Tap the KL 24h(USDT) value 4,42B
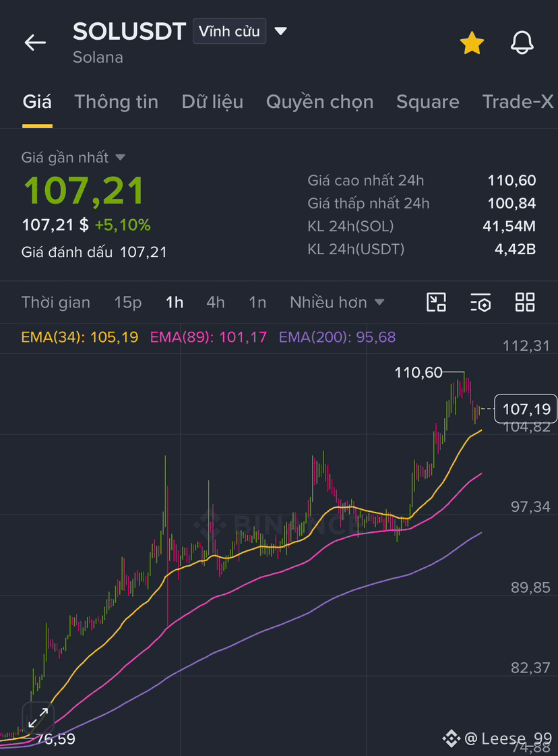The height and width of the screenshot is (756, 558). [515, 249]
